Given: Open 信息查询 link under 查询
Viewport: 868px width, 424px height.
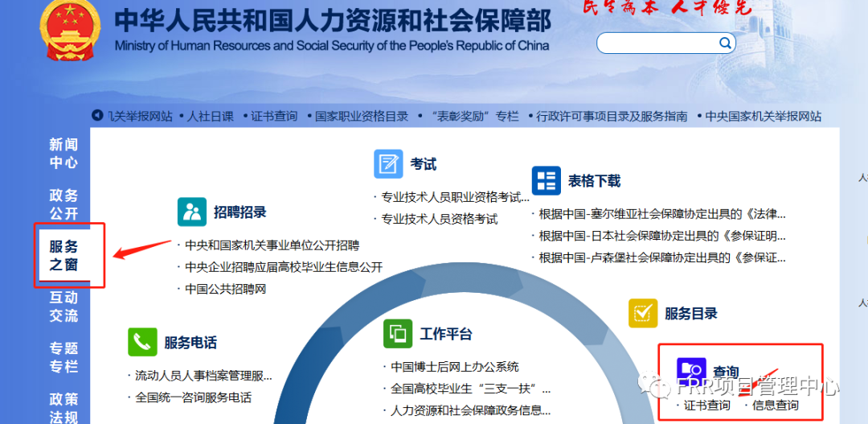Looking at the screenshot, I should click(x=776, y=405).
